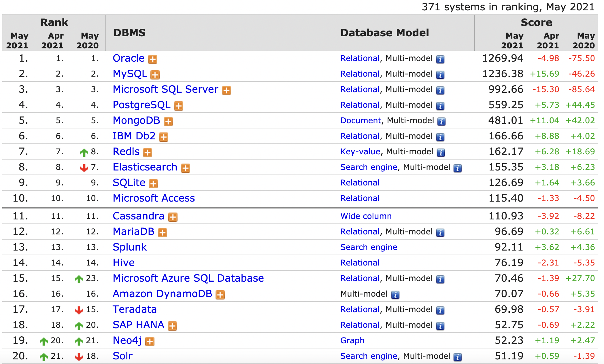Click the Search engine link for Splunk
Image resolution: width=604 pixels, height=364 pixels.
[x=369, y=247]
